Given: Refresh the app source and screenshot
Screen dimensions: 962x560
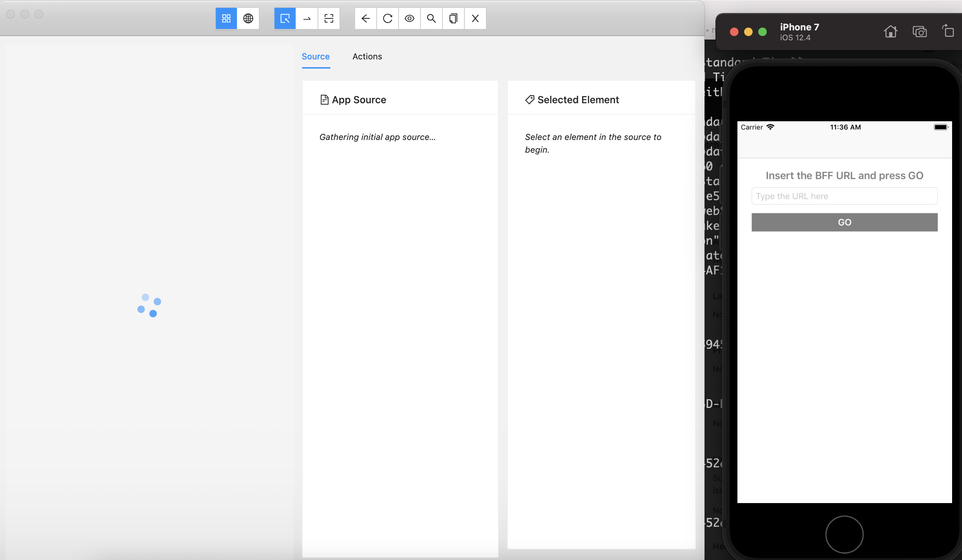Looking at the screenshot, I should click(388, 18).
